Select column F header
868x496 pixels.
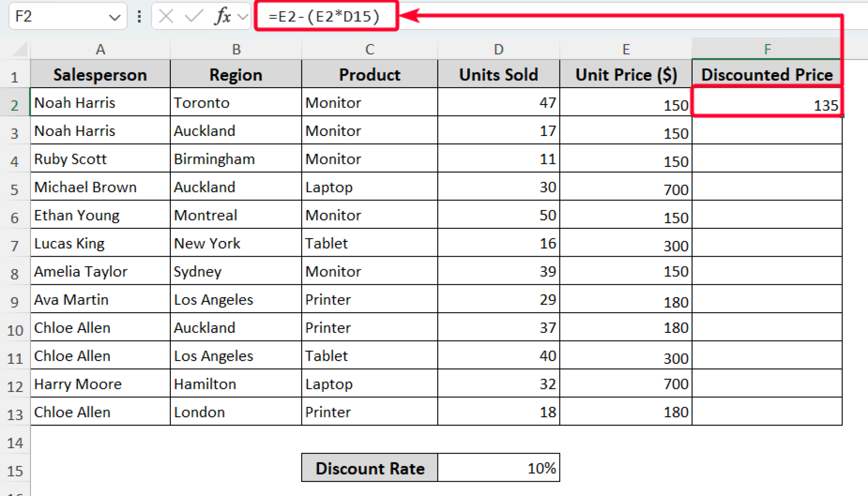click(767, 49)
